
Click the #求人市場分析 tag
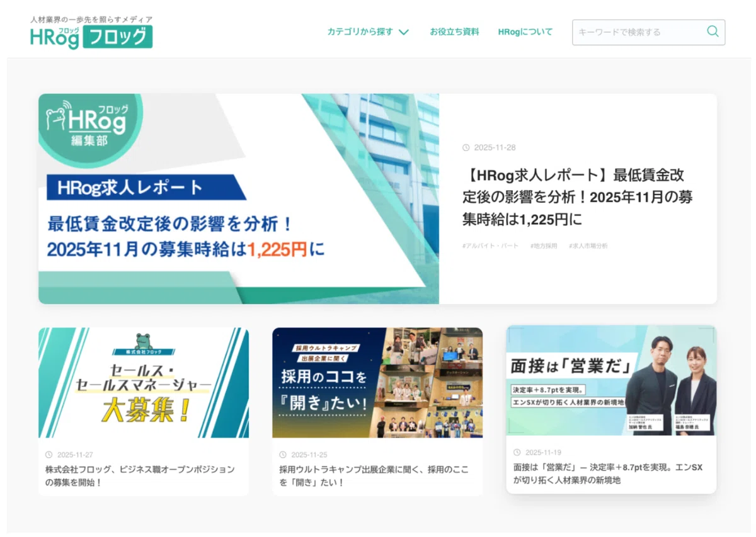(588, 246)
